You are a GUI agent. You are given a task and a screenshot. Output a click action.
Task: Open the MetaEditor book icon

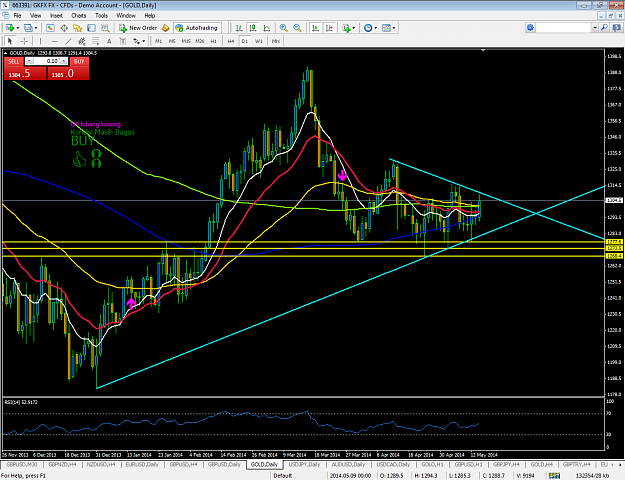pyautogui.click(x=165, y=28)
